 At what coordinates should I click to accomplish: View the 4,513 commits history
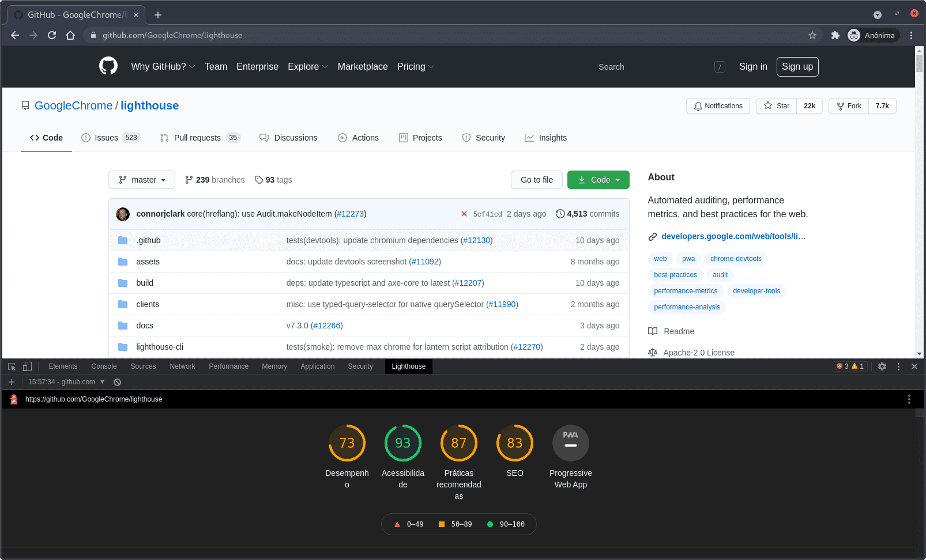pyautogui.click(x=588, y=214)
